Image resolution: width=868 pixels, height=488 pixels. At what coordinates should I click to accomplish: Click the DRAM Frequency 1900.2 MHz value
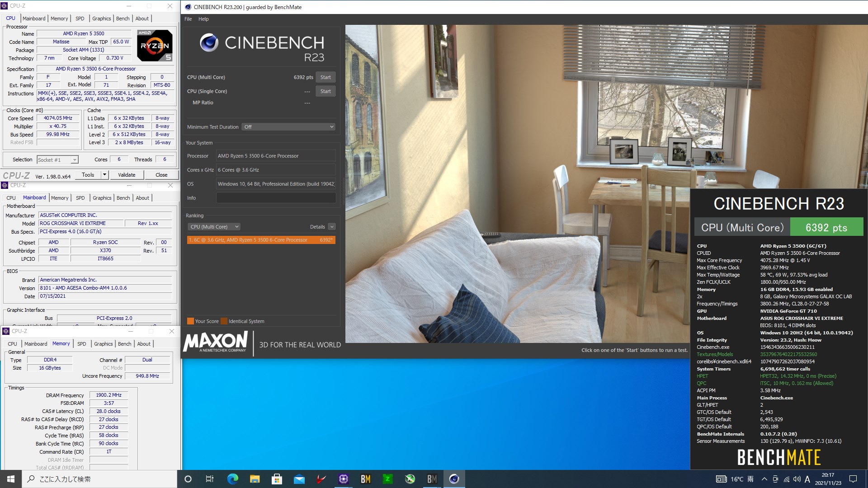click(x=108, y=395)
